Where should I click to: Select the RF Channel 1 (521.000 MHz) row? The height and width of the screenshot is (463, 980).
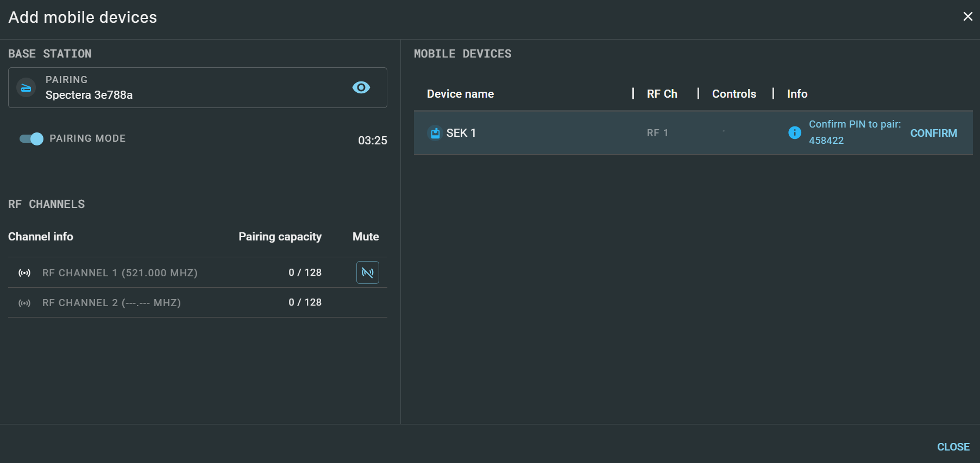(120, 273)
